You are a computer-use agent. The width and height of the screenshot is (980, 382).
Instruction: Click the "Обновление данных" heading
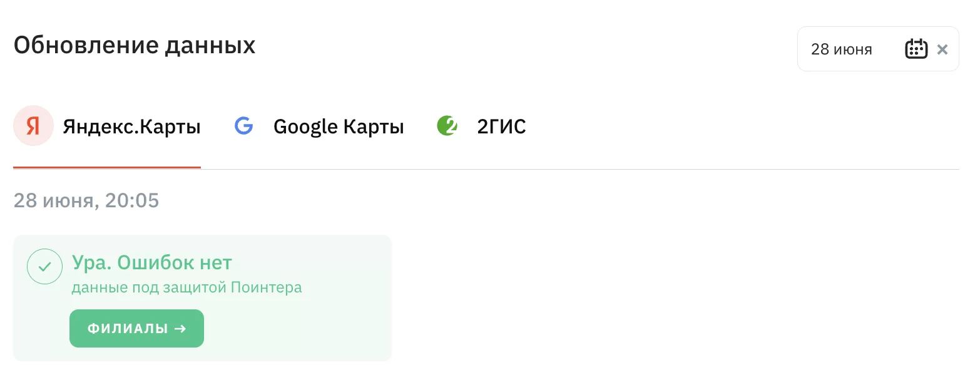tap(135, 46)
